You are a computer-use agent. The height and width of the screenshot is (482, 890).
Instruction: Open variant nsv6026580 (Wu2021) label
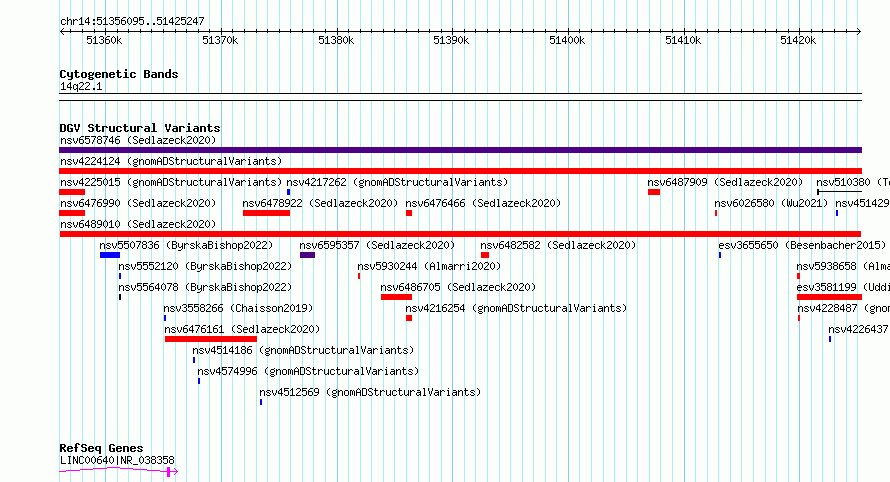coord(771,203)
